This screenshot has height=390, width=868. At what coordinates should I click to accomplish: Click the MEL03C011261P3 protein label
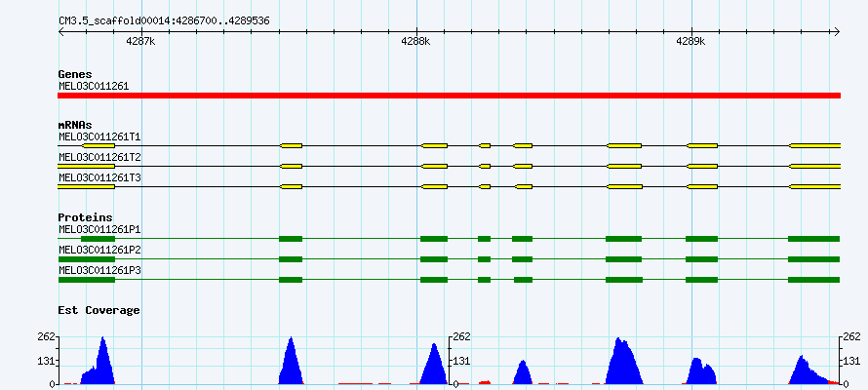tap(99, 270)
